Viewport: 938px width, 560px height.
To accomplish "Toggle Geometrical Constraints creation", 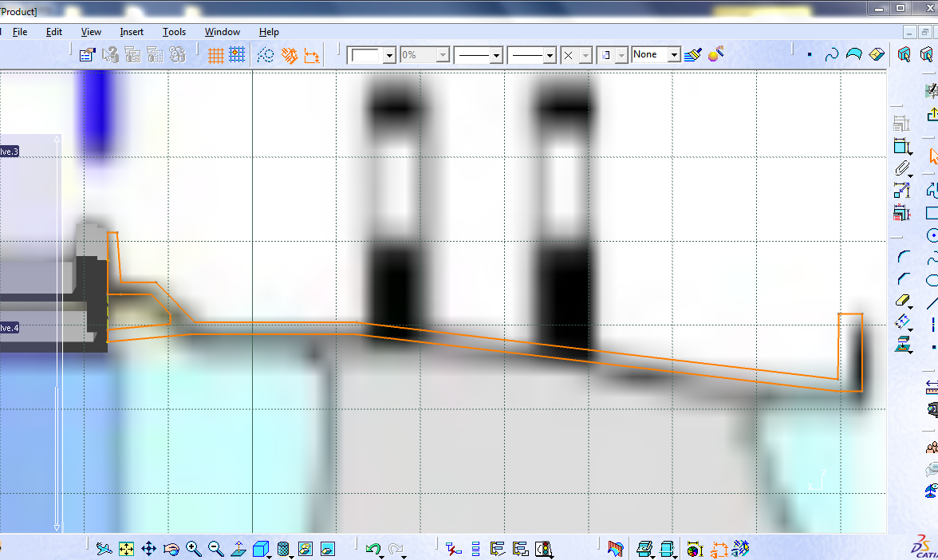I will (x=289, y=55).
